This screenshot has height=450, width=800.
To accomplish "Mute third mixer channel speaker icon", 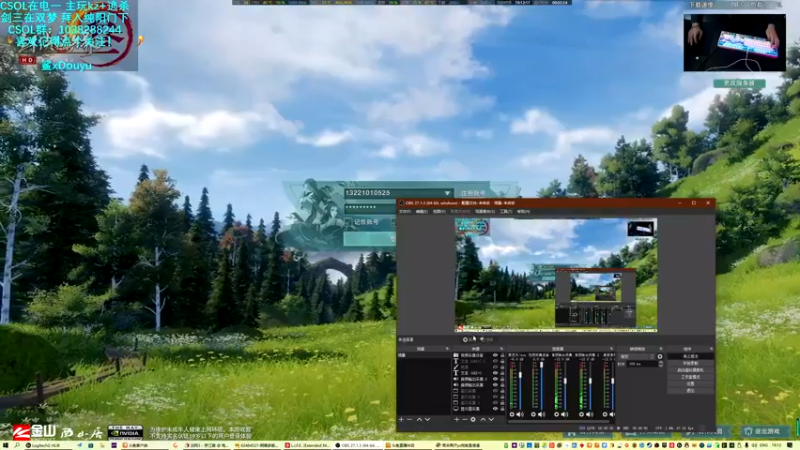I will tap(565, 414).
